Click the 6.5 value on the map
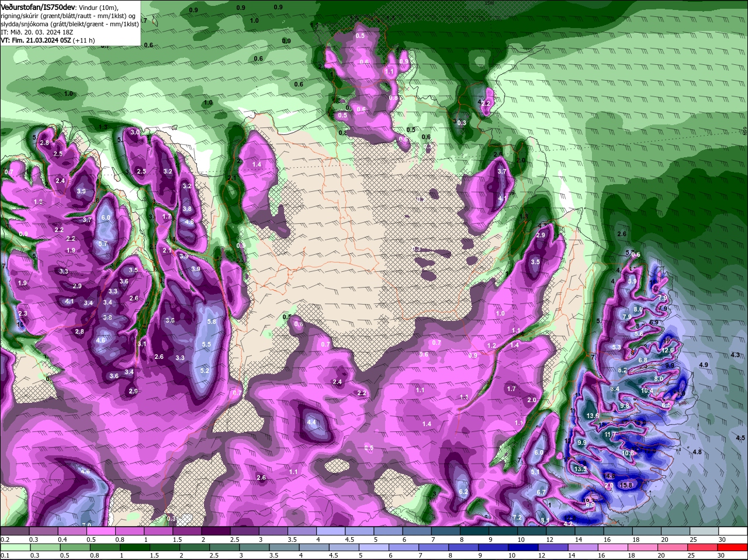748x560 pixels. pos(666,405)
